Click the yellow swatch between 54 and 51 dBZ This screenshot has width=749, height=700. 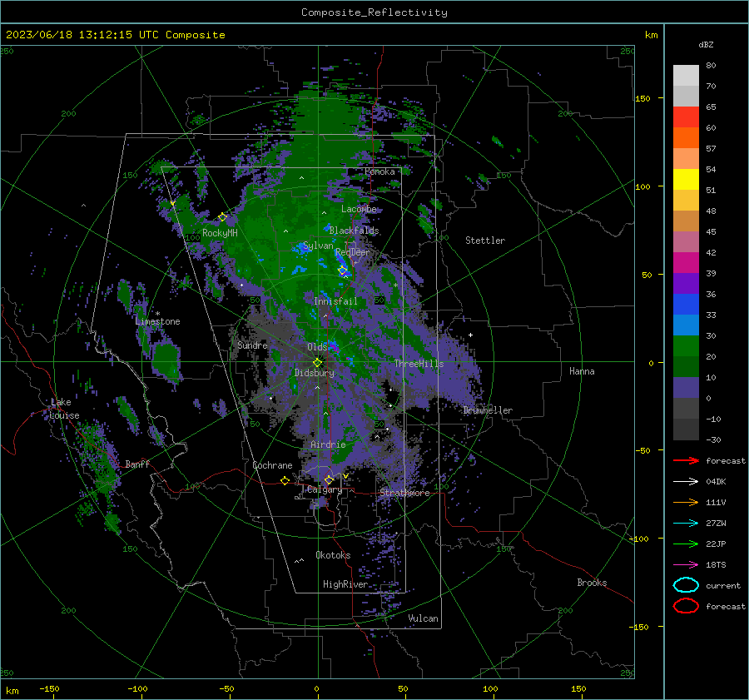686,180
